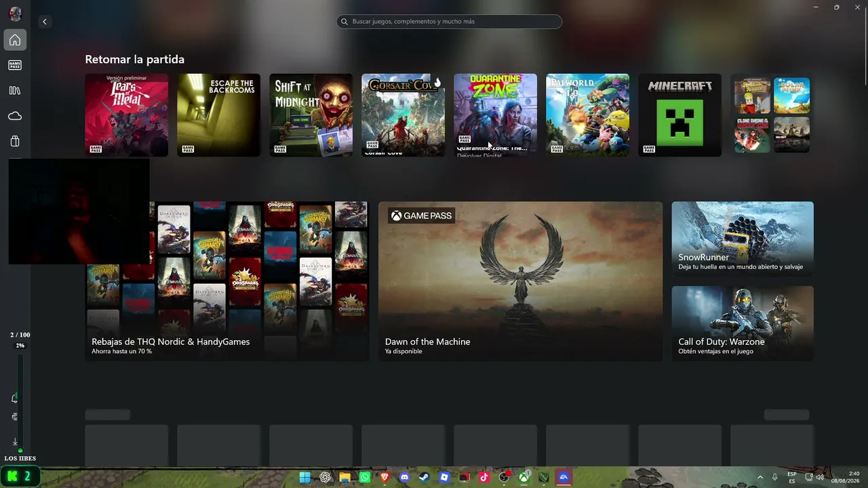Open My Library from the sidebar

coord(15,91)
